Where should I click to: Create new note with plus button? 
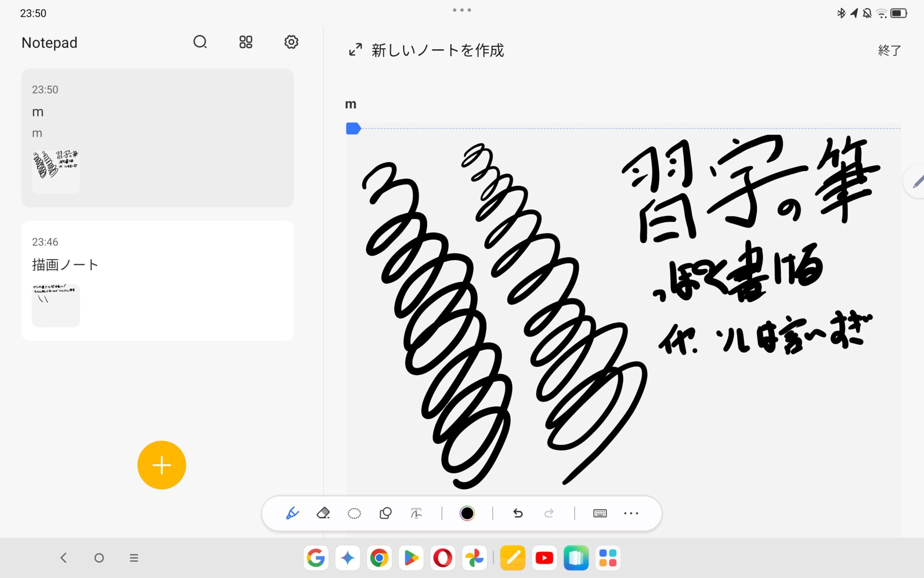pyautogui.click(x=162, y=465)
